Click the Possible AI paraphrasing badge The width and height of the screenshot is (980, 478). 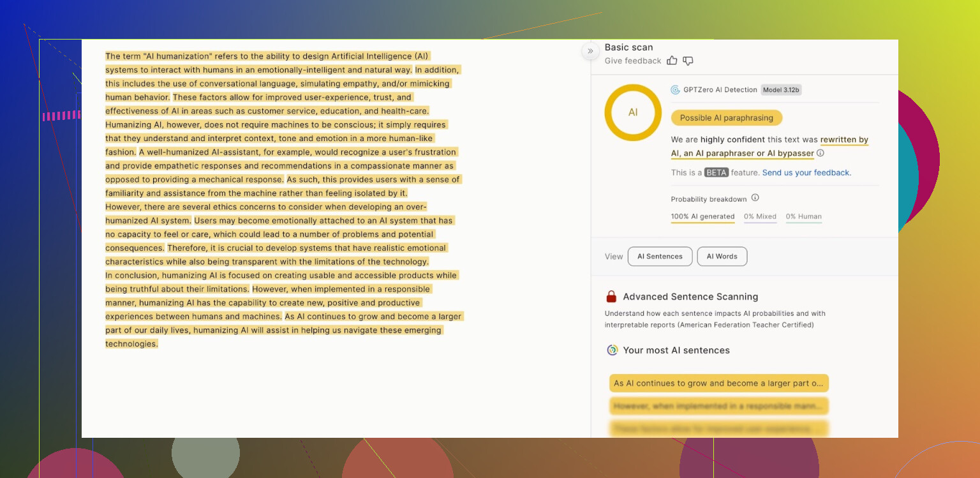click(x=726, y=118)
